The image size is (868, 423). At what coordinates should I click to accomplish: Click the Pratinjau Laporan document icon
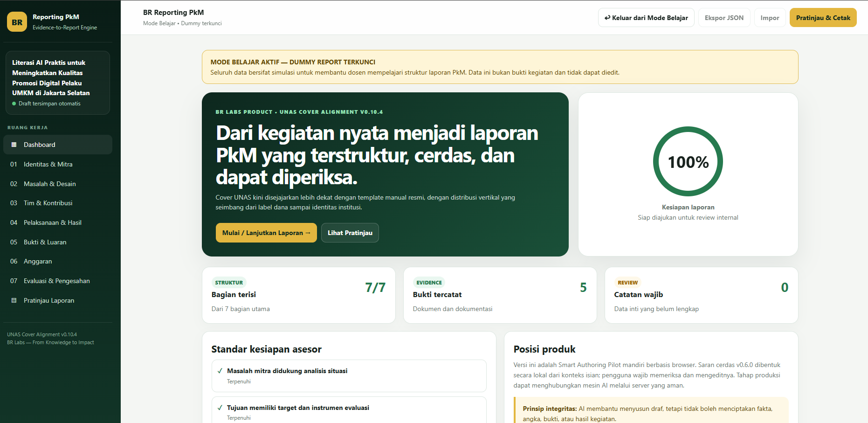click(x=14, y=300)
